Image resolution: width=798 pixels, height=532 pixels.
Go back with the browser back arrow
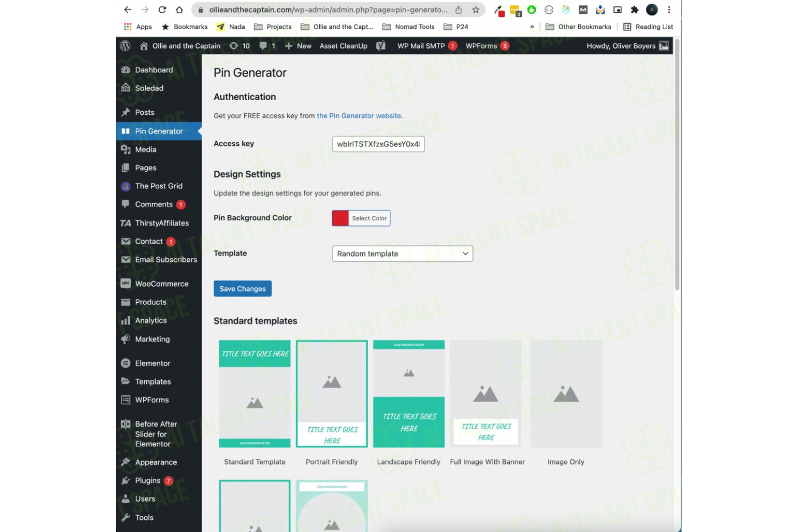click(128, 10)
